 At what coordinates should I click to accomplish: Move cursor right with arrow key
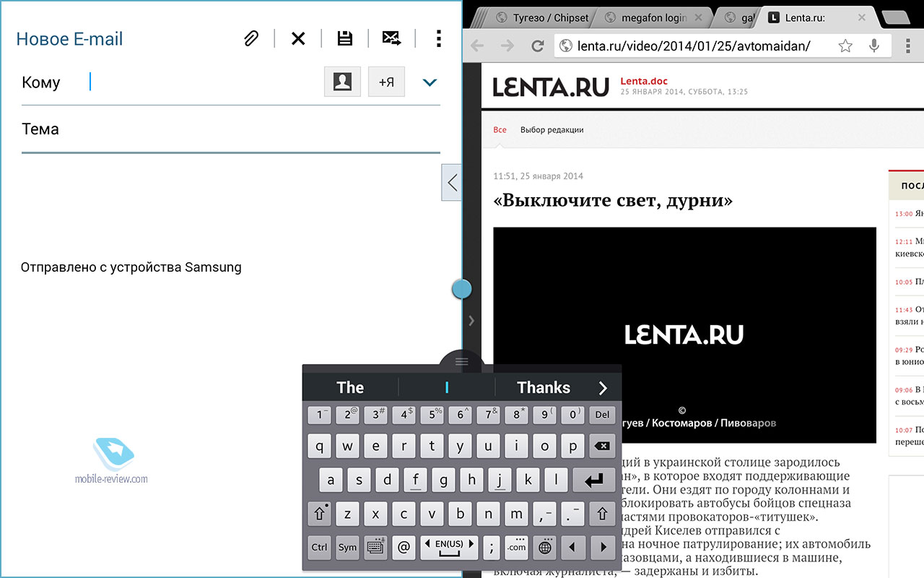tap(601, 548)
